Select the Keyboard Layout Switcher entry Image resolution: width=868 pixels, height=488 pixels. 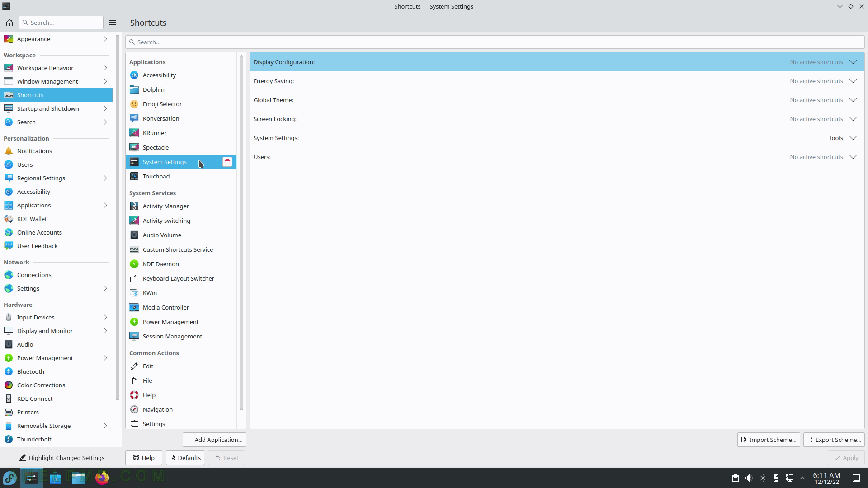click(181, 278)
